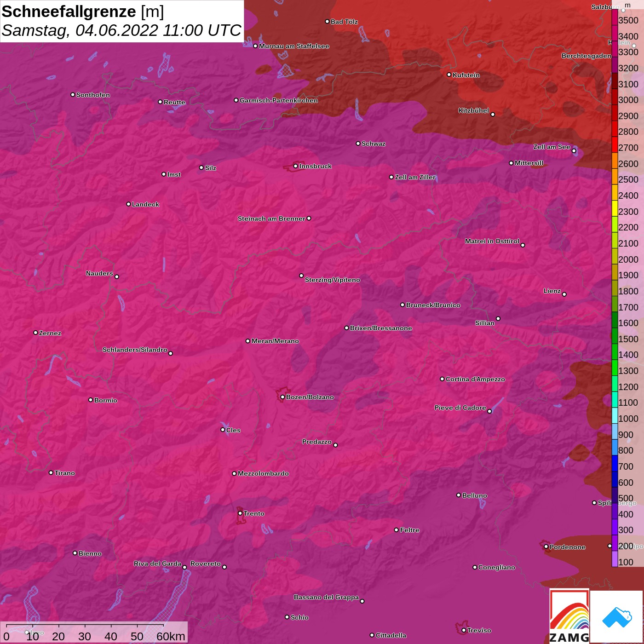The height and width of the screenshot is (644, 644).
Task: Select the 700 m blue legend swatch
Action: (615, 463)
